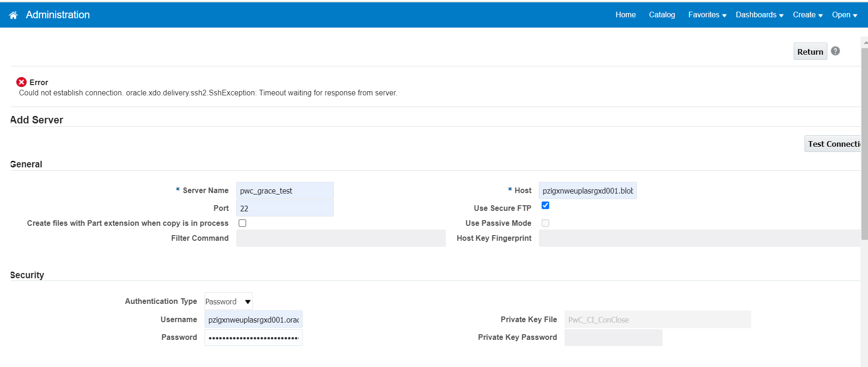
Task: Click the vertical page scrollbar
Action: click(x=864, y=140)
